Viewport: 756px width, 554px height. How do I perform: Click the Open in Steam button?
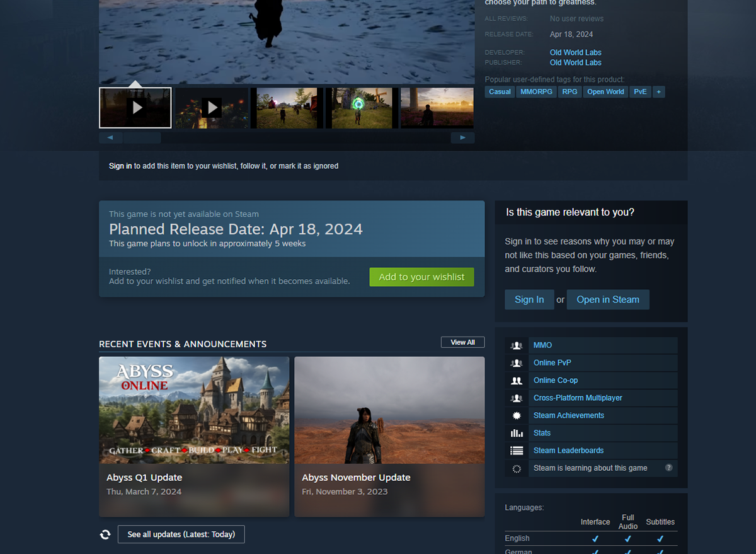(608, 299)
